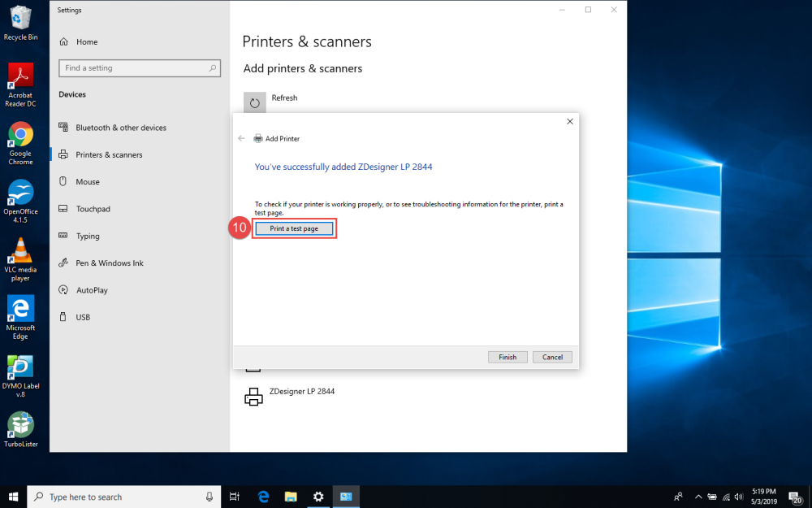Launch Google Chrome from the desktop
812x508 pixels.
pos(20,143)
